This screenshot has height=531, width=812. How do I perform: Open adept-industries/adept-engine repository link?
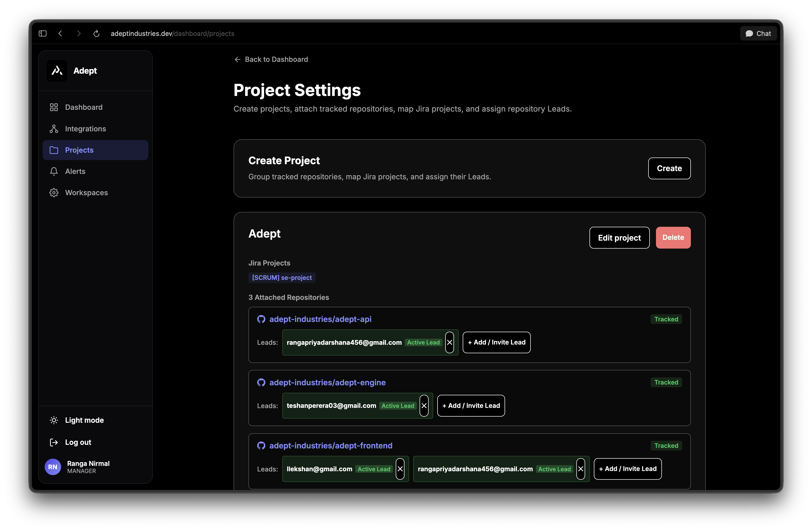[327, 382]
